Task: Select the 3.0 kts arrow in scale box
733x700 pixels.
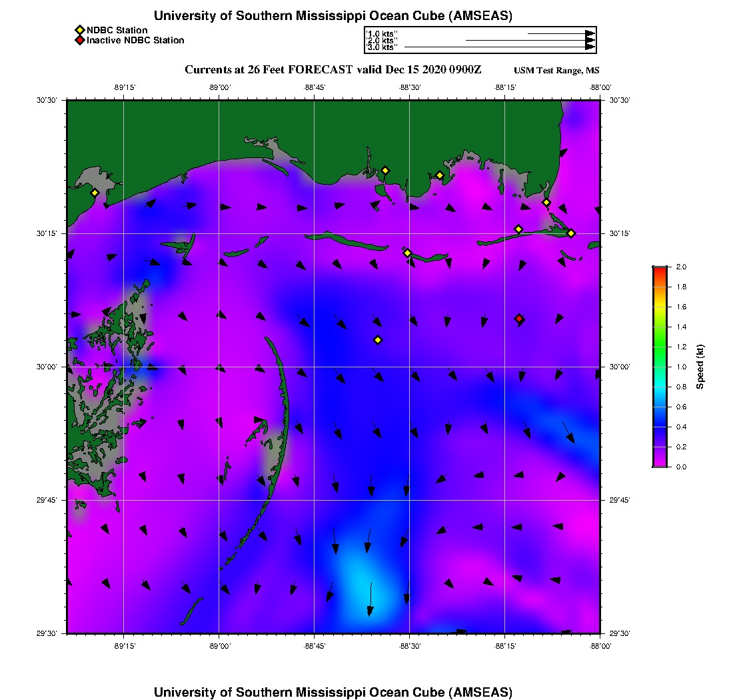Action: [x=498, y=47]
